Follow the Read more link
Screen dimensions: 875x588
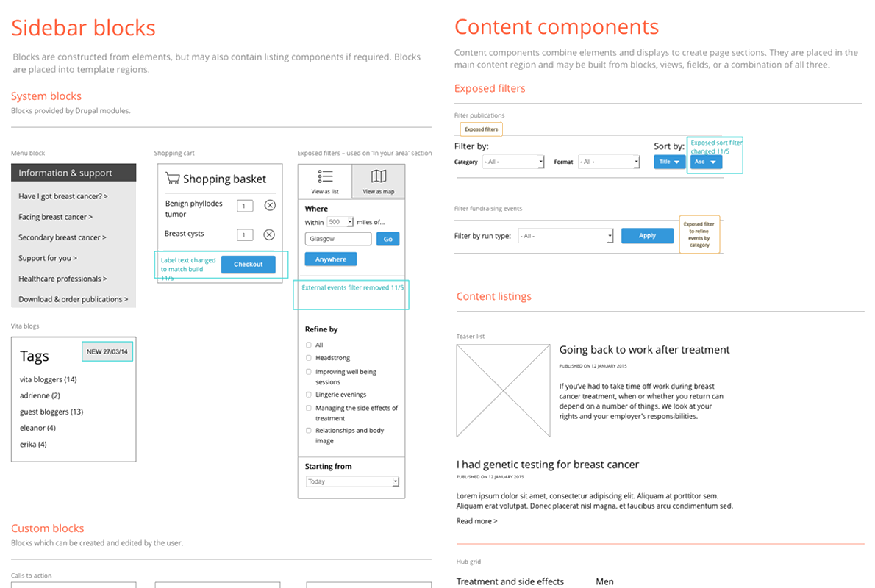[x=476, y=521]
